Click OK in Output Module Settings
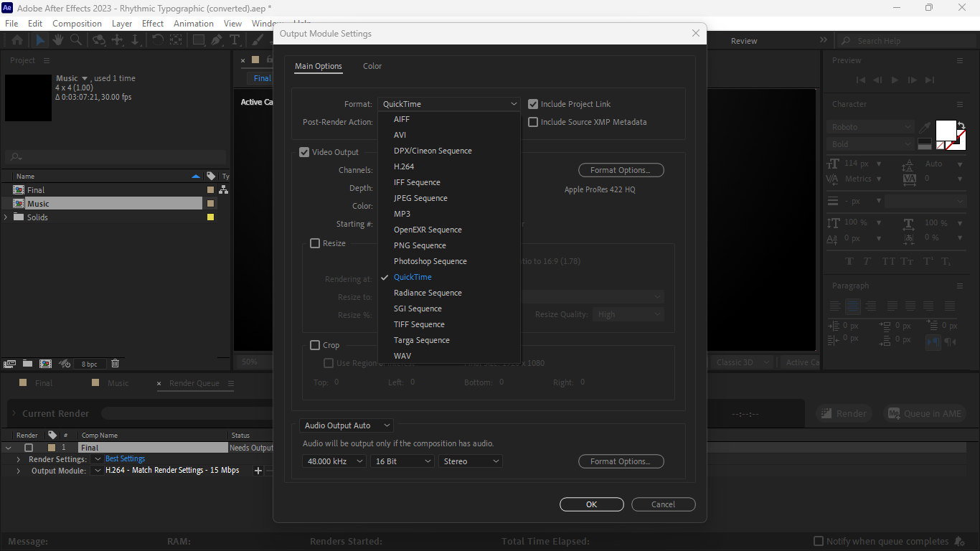Viewport: 980px width, 551px height. [592, 504]
